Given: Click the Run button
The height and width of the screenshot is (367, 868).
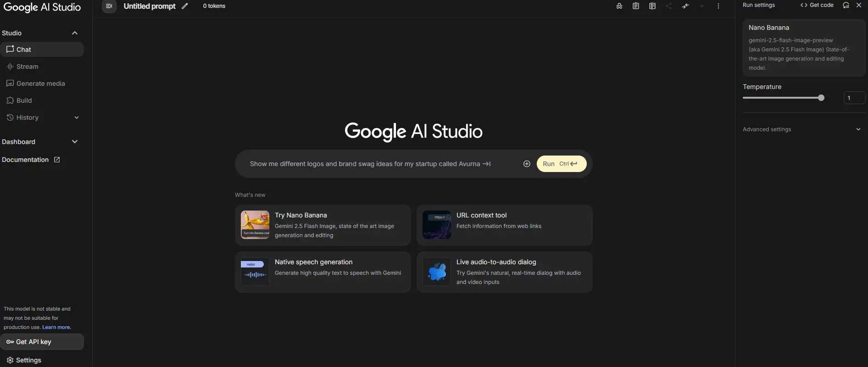Looking at the screenshot, I should [562, 164].
